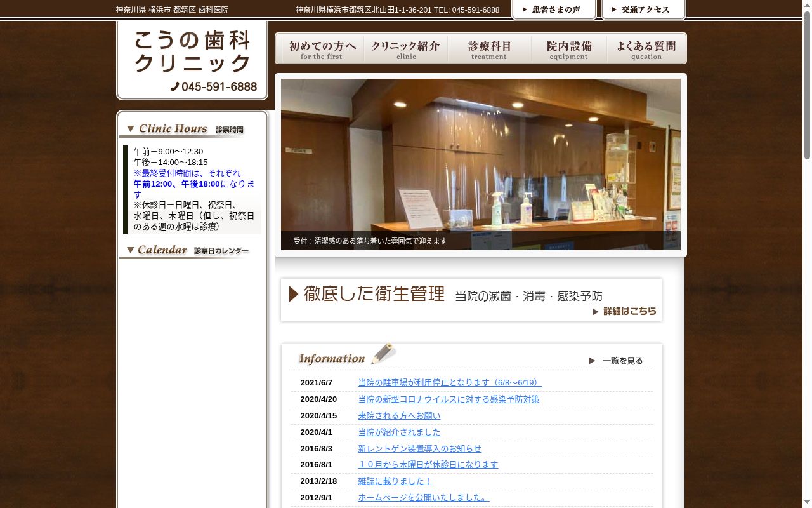Open ホームページを公開いたしました。 link

click(424, 497)
